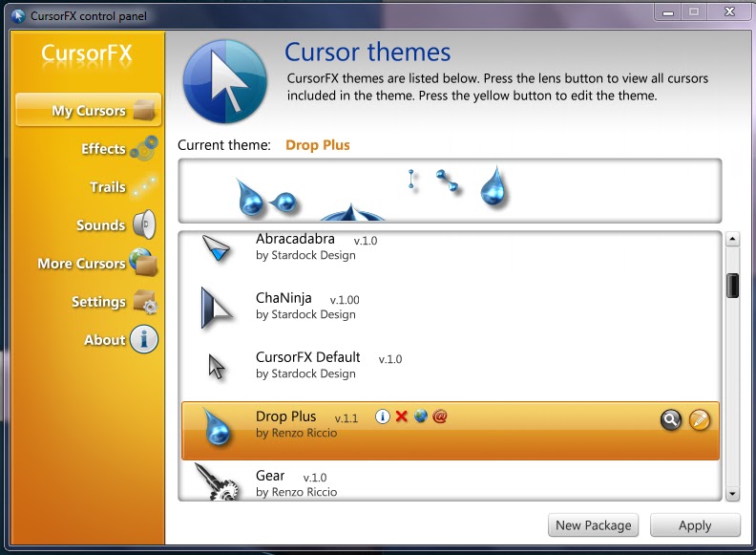The image size is (756, 555).
Task: Click the CursorFX logo in sidebar
Action: tap(87, 53)
